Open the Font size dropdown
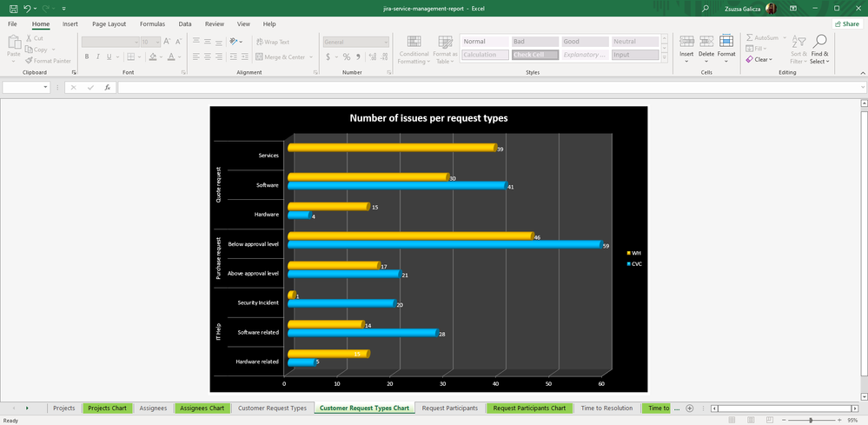 (158, 42)
